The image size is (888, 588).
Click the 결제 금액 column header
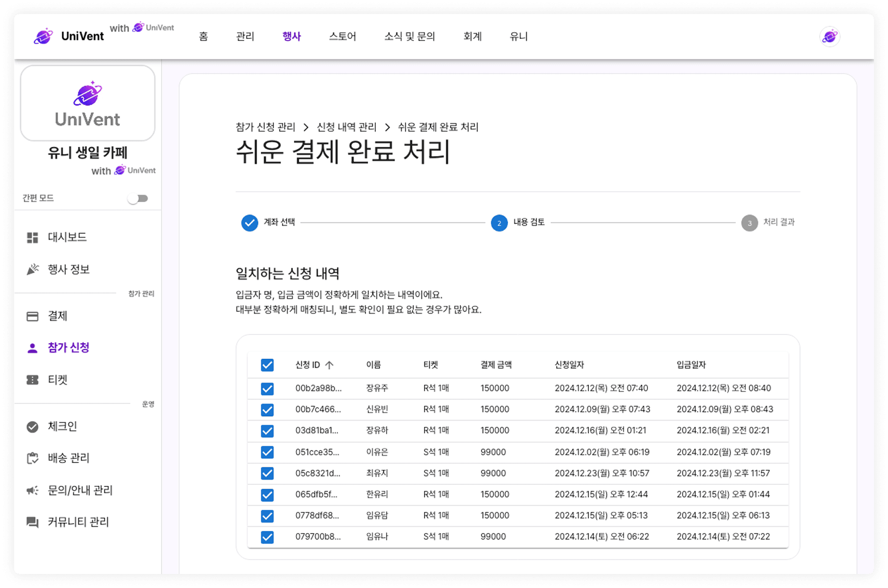pos(496,365)
